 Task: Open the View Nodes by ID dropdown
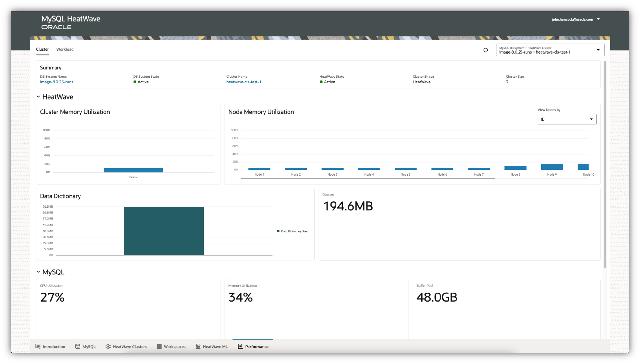pyautogui.click(x=567, y=119)
